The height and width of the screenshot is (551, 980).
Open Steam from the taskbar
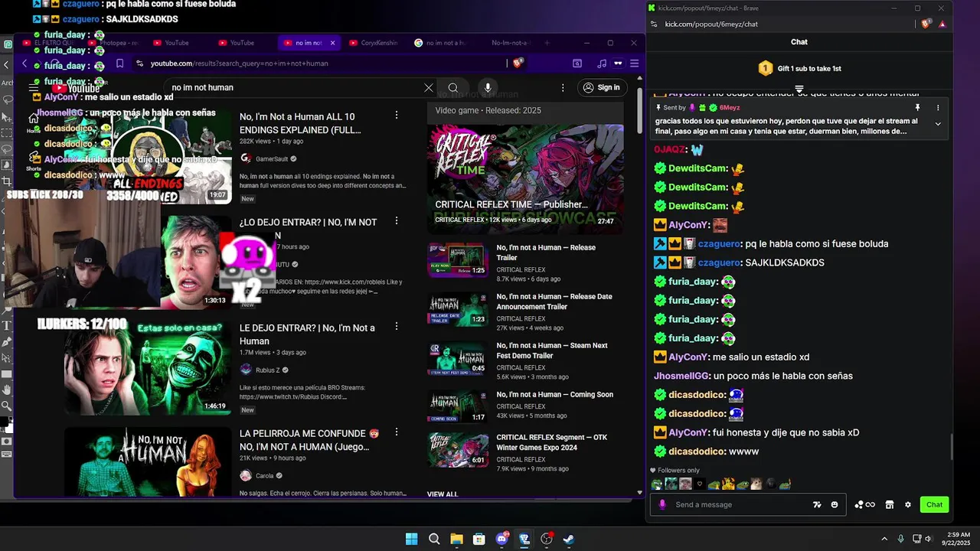569,539
